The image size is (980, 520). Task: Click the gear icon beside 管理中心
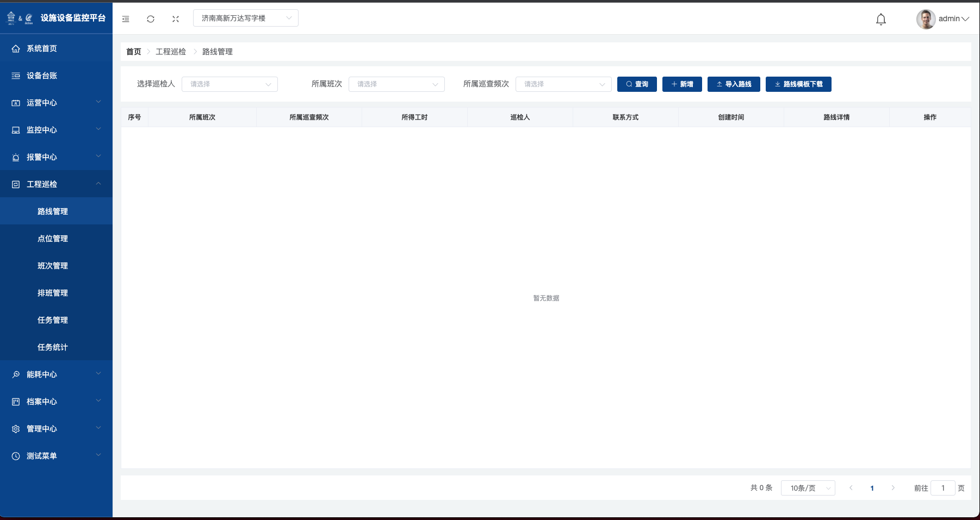point(16,429)
